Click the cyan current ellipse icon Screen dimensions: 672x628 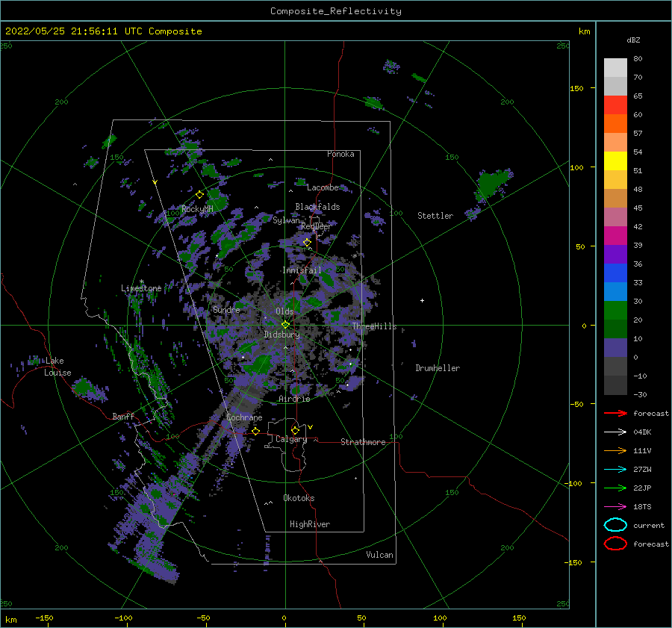pyautogui.click(x=615, y=525)
